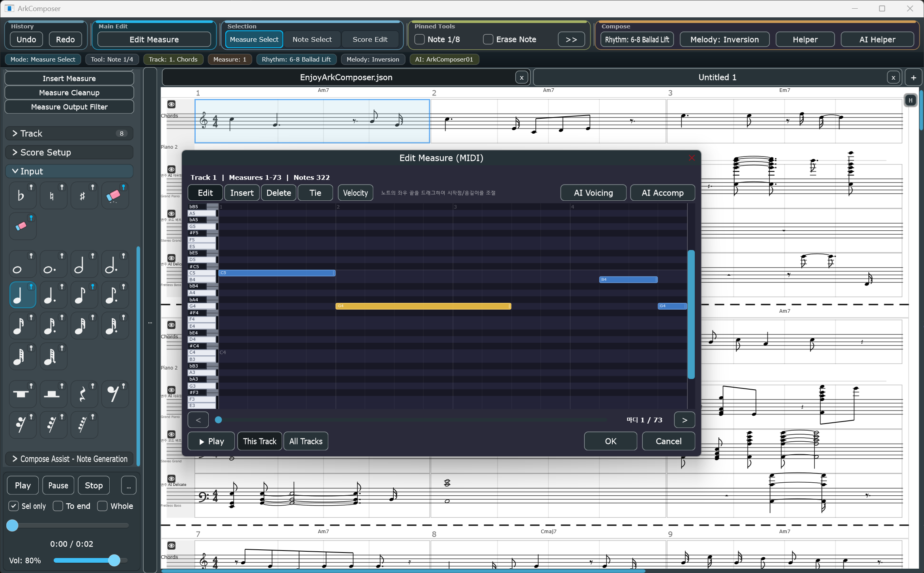Screen dimensions: 924x573
Task: Select the dotted eighth note duration
Action: 115,295
